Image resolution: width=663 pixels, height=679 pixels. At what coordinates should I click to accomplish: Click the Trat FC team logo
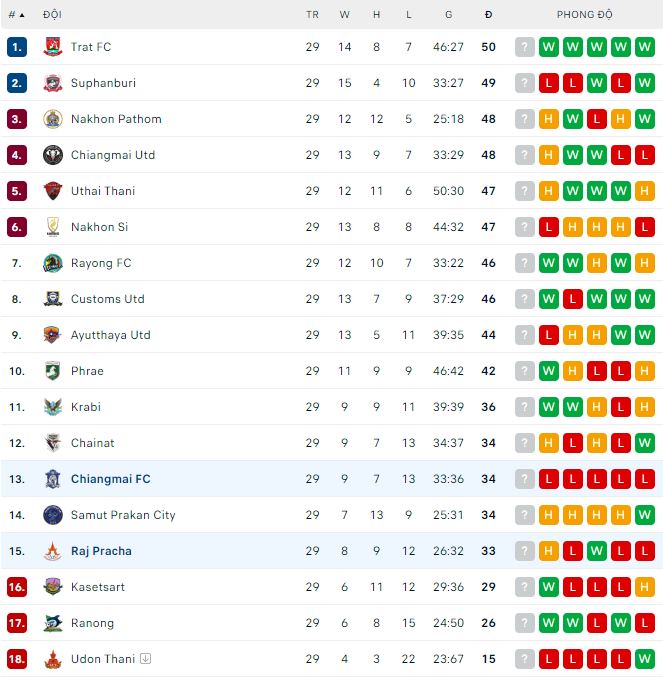(53, 47)
